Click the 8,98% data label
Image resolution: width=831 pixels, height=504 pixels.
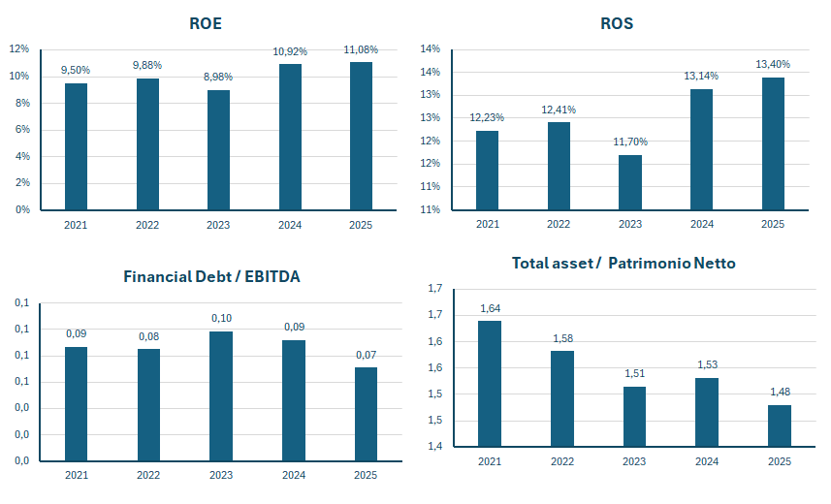(218, 77)
